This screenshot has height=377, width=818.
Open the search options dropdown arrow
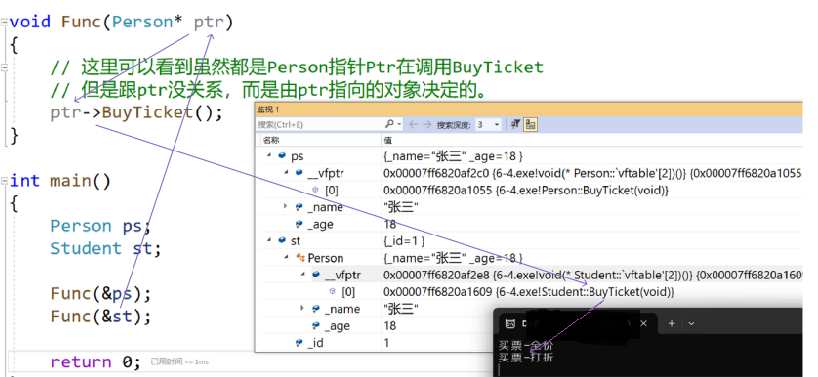click(x=400, y=125)
